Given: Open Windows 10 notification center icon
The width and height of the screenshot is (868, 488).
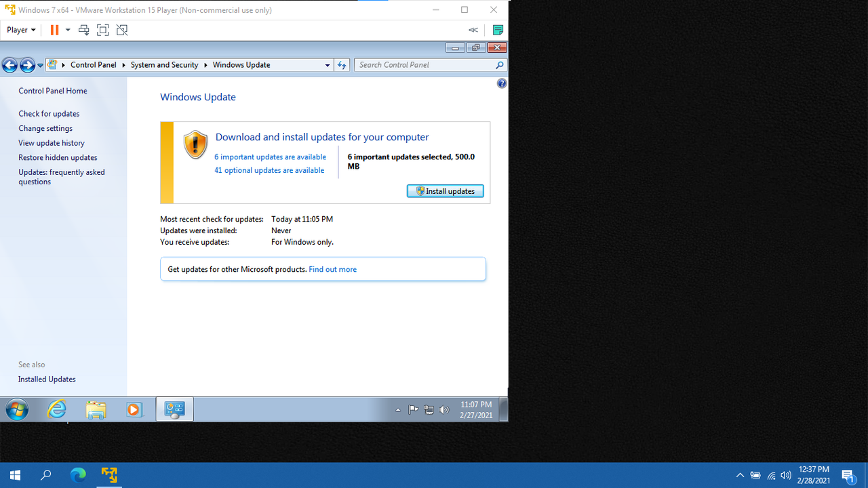Looking at the screenshot, I should [848, 476].
